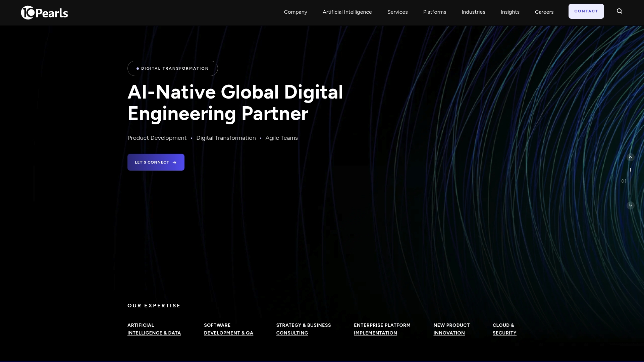Image resolution: width=644 pixels, height=362 pixels.
Task: Visit the Careers page
Action: (x=544, y=12)
